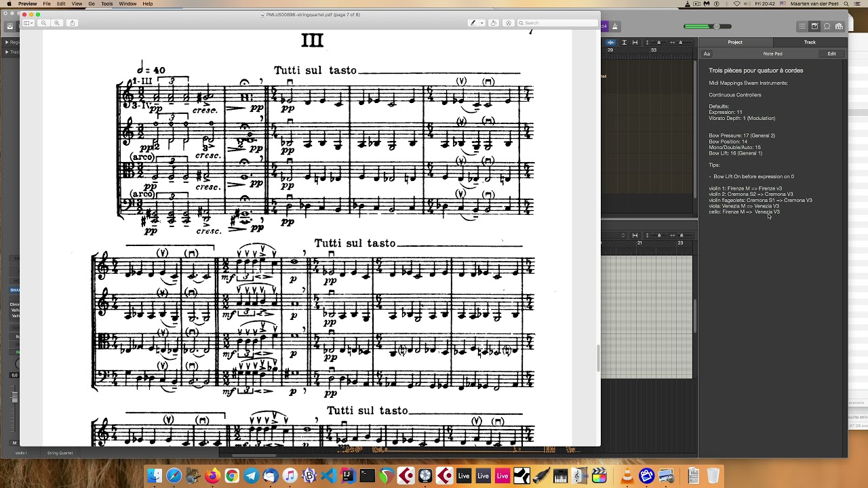Viewport: 868px width, 488px height.
Task: Switch to the Track notes tab
Action: point(810,42)
